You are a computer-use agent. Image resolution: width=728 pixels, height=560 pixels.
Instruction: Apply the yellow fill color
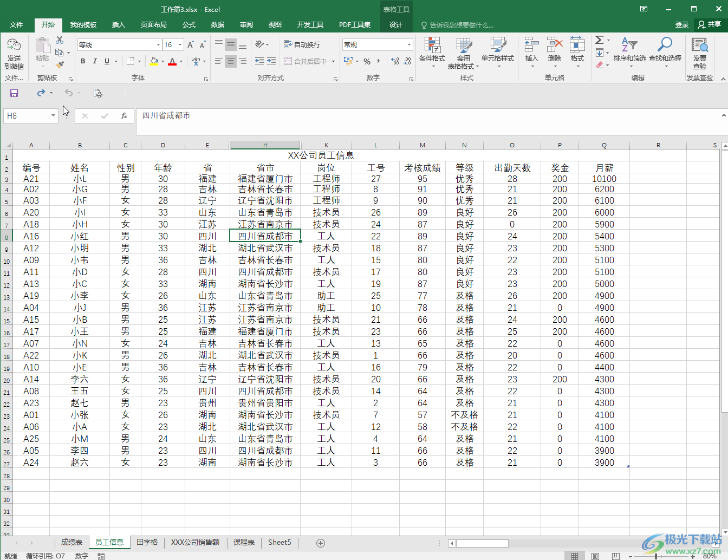click(154, 62)
